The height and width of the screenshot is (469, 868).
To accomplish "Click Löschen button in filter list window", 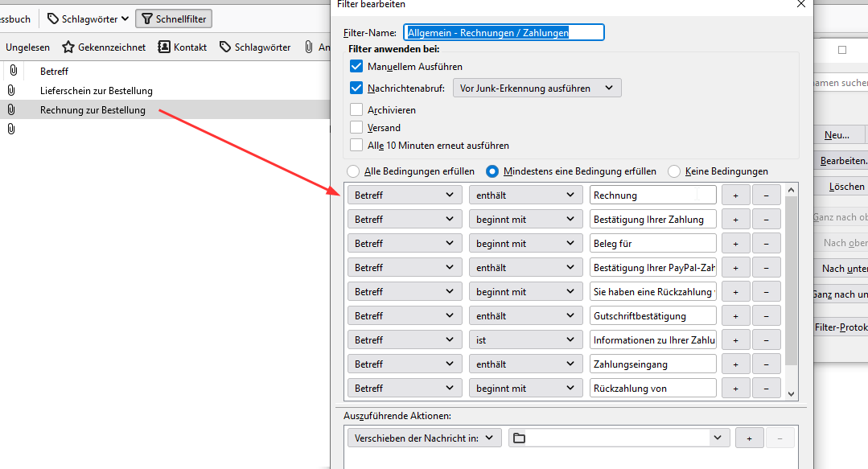I will pyautogui.click(x=841, y=187).
